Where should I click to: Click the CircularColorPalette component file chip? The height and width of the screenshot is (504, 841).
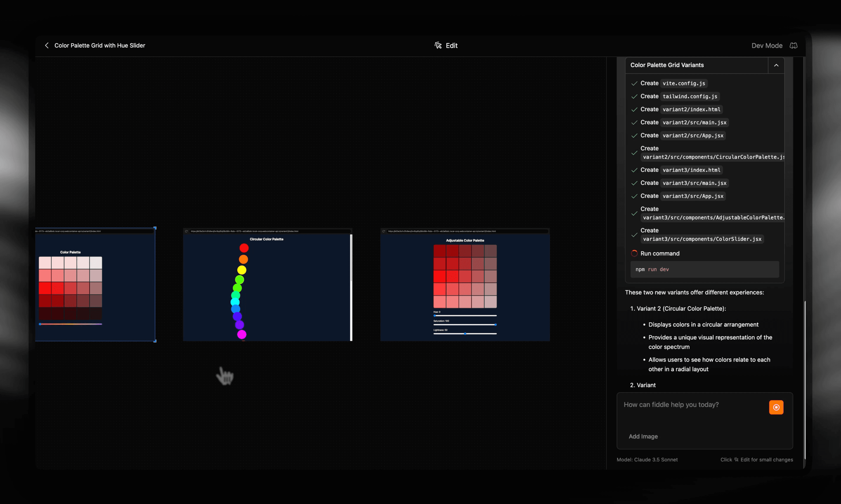coord(713,157)
